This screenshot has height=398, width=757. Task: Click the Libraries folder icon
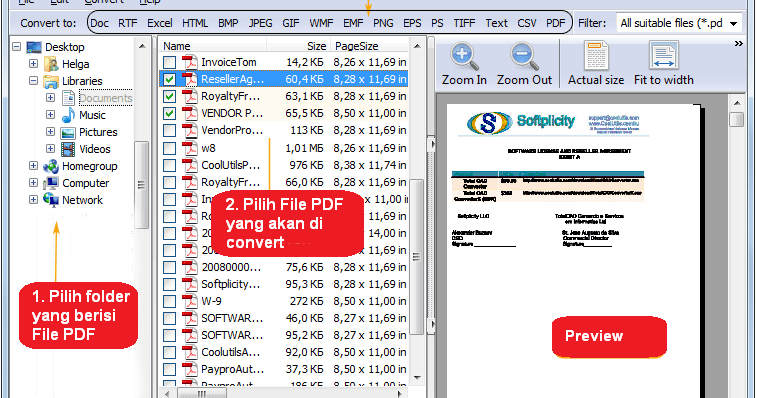pyautogui.click(x=51, y=81)
